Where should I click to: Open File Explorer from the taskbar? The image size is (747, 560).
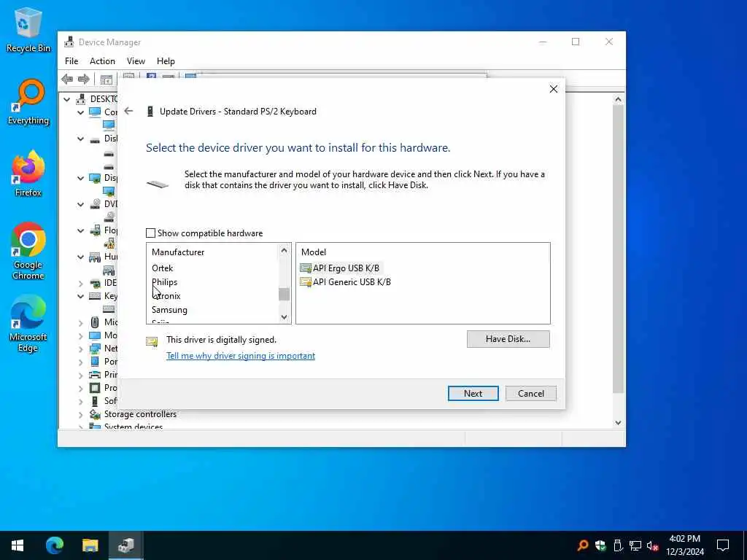coord(90,545)
